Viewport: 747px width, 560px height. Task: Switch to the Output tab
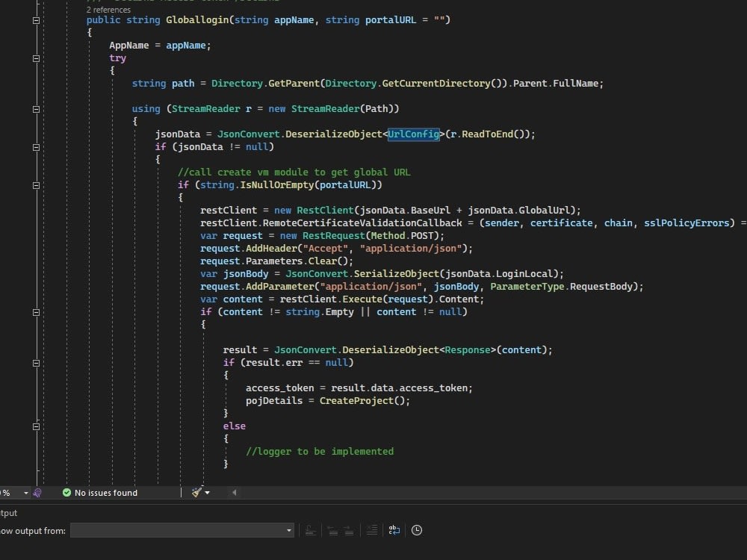pos(7,513)
